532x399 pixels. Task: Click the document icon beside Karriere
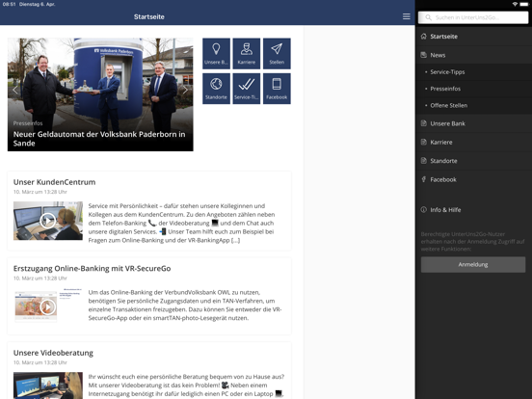click(x=423, y=143)
